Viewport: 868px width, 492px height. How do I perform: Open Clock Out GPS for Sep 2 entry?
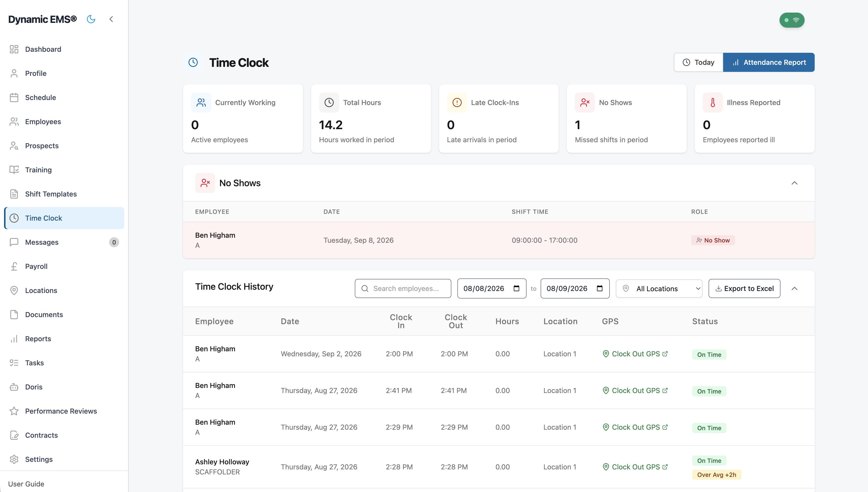pyautogui.click(x=635, y=354)
